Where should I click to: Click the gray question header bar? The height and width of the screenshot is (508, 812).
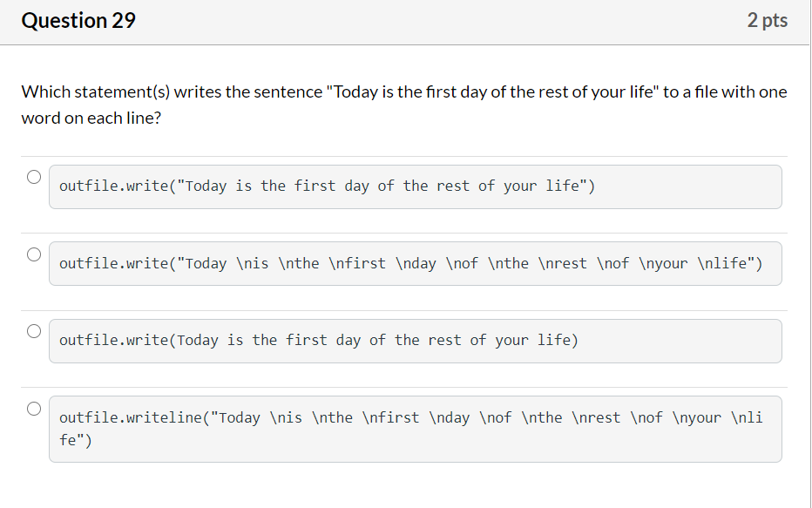pyautogui.click(x=406, y=20)
